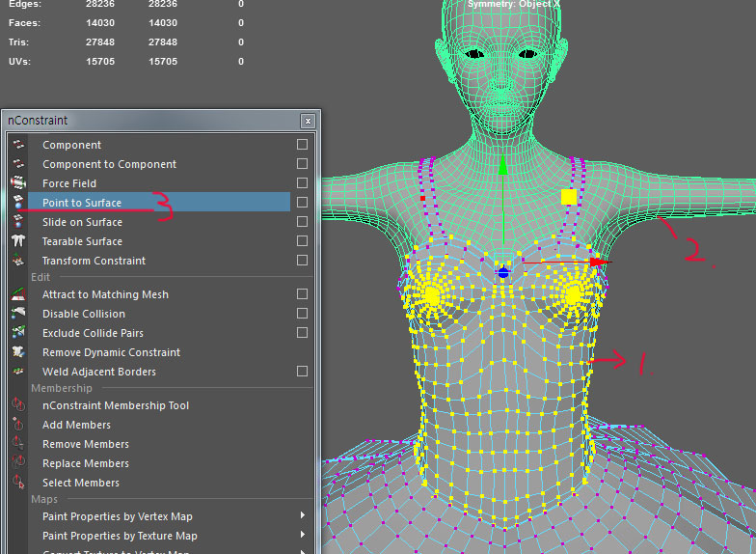756x554 pixels.
Task: Click the Add Members icon
Action: point(18,425)
